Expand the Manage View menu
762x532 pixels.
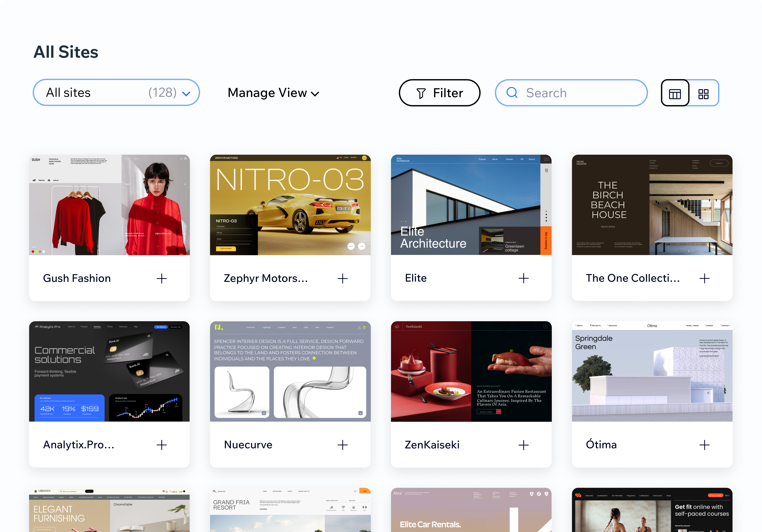pyautogui.click(x=273, y=93)
